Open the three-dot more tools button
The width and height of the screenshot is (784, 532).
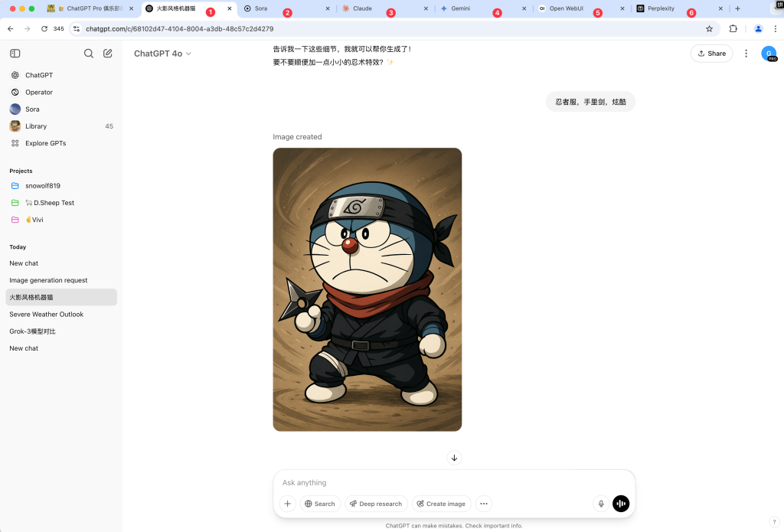[484, 504]
